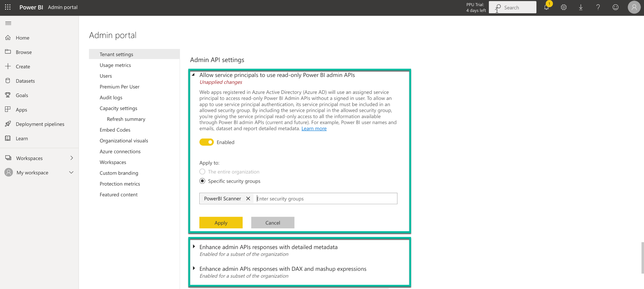Viewport: 644px width, 289px height.
Task: Click the Cancel button
Action: pyautogui.click(x=273, y=222)
